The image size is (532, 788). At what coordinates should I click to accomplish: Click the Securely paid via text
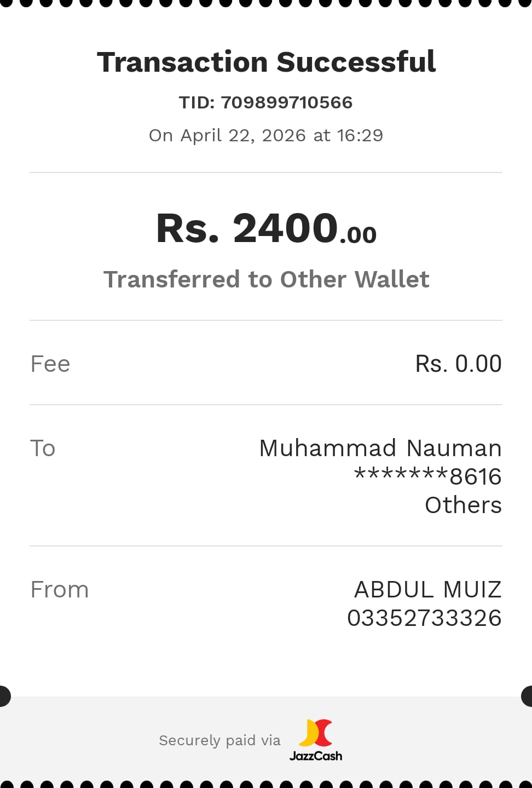point(219,740)
